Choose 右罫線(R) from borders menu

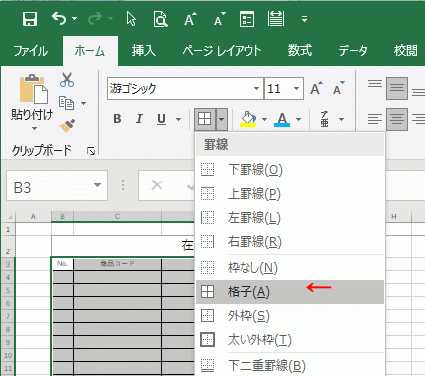click(290, 242)
